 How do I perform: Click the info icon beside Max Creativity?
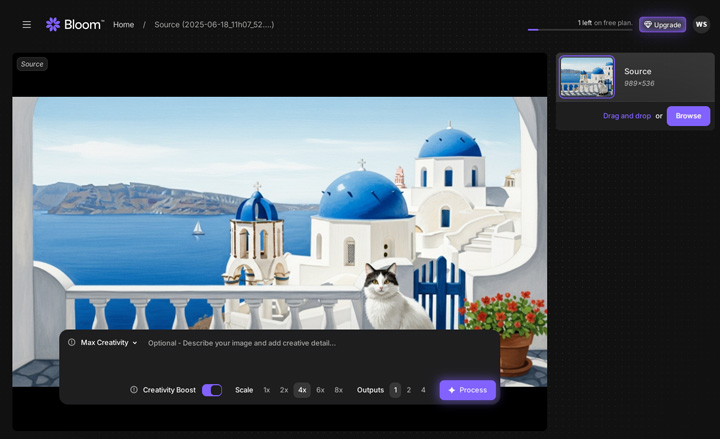coord(72,343)
